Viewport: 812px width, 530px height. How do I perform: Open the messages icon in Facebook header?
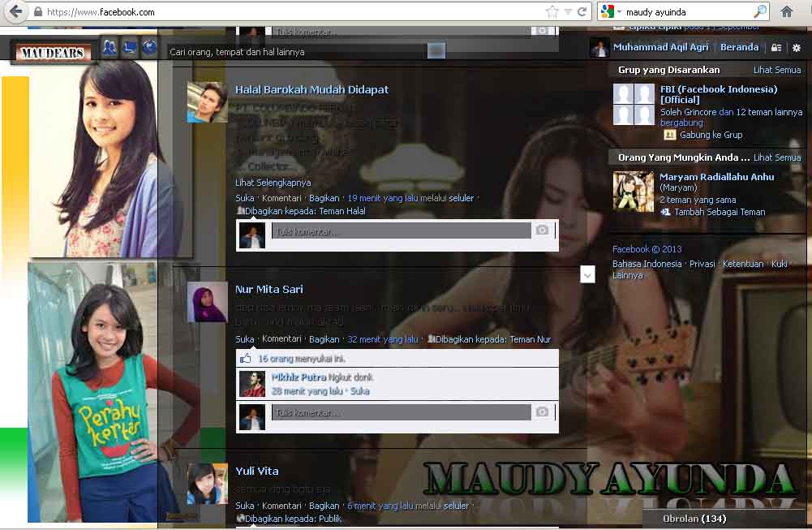[x=130, y=48]
